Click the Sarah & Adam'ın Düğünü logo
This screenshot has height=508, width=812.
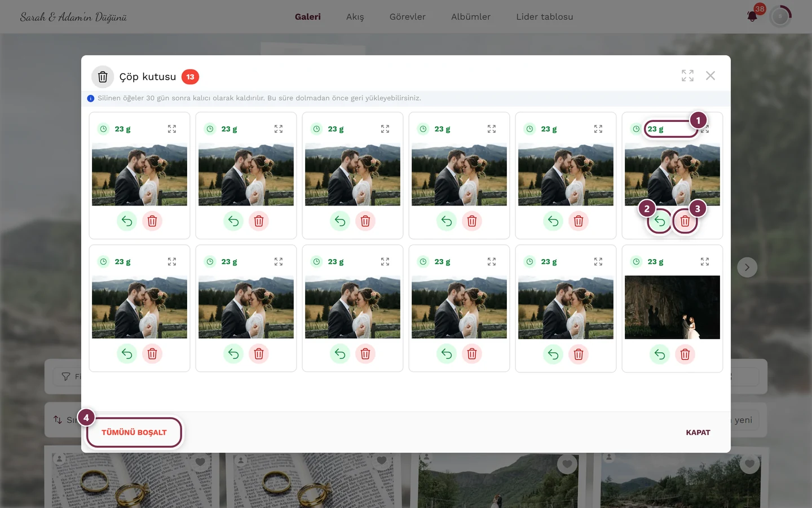pyautogui.click(x=73, y=17)
